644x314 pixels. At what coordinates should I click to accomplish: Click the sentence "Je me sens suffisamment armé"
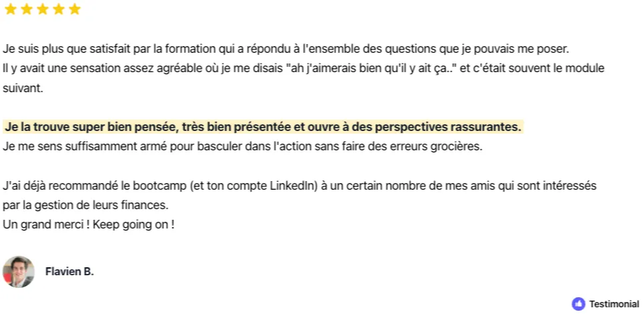pyautogui.click(x=242, y=147)
